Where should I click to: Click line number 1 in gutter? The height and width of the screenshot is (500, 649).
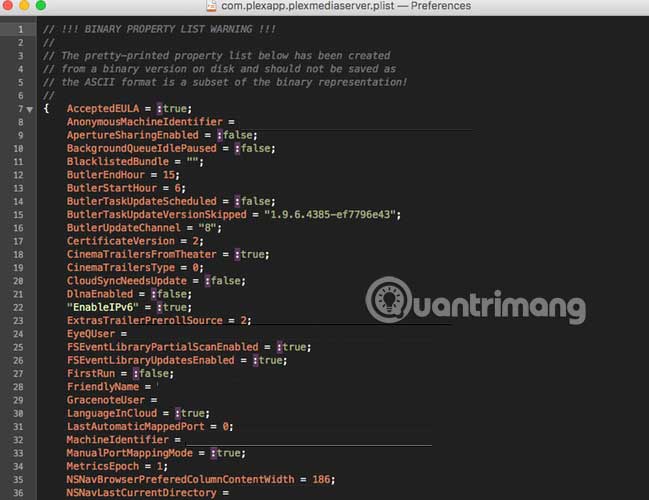pos(20,29)
